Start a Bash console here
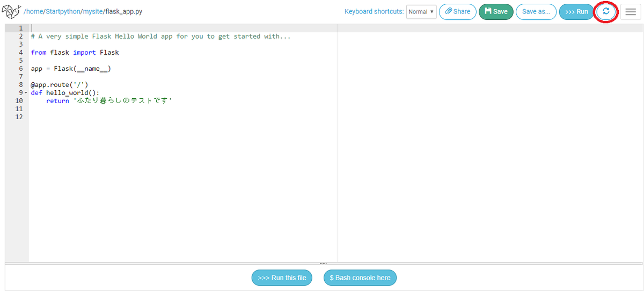Image resolution: width=644 pixels, height=291 pixels. [360, 278]
